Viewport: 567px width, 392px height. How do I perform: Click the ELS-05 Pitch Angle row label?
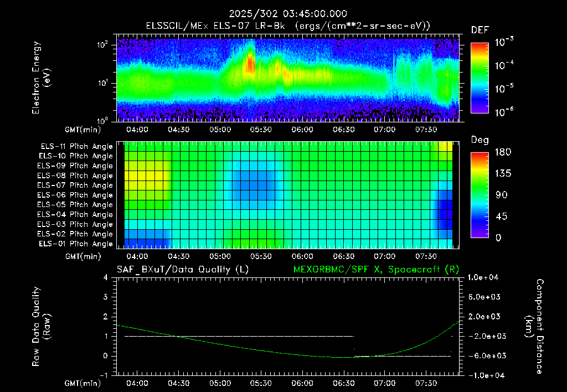click(75, 205)
